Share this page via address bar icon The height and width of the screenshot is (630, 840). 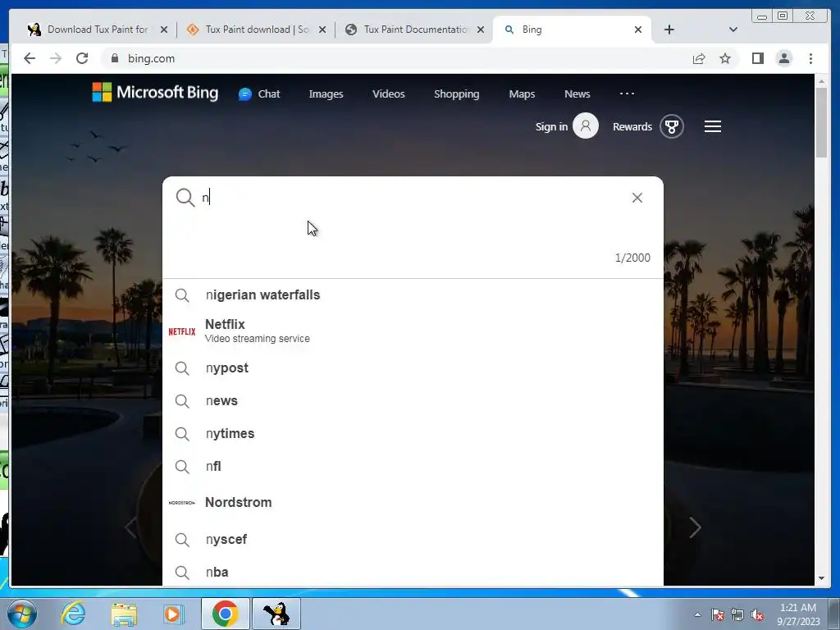point(699,58)
